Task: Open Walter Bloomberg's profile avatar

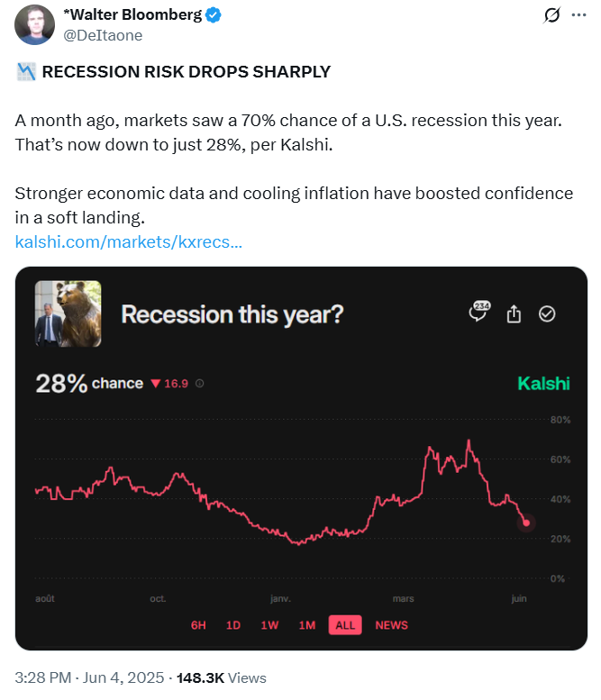Action: [34, 24]
